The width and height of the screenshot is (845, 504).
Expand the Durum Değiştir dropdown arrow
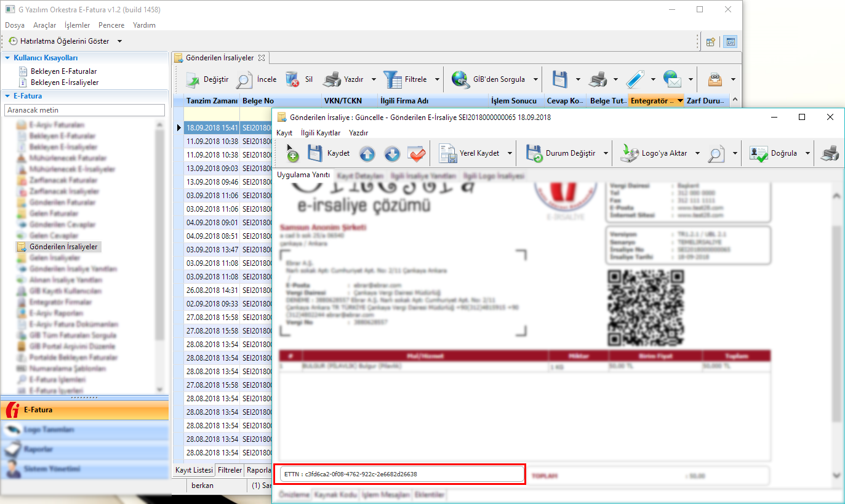606,154
